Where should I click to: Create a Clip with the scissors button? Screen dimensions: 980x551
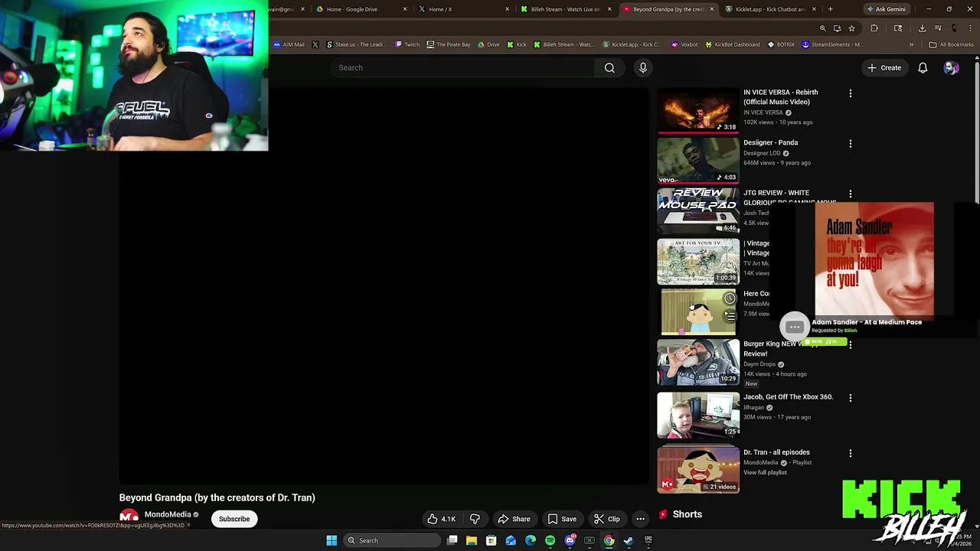(607, 519)
